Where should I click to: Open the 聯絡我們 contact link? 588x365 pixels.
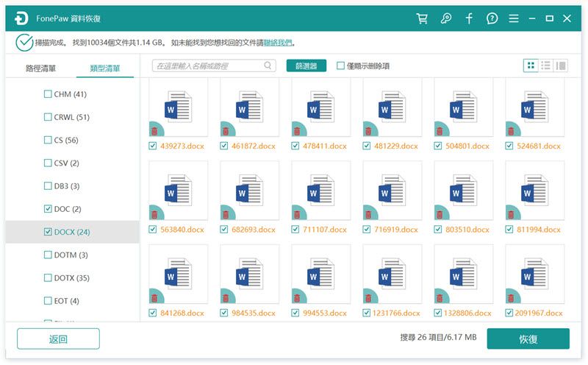click(278, 43)
